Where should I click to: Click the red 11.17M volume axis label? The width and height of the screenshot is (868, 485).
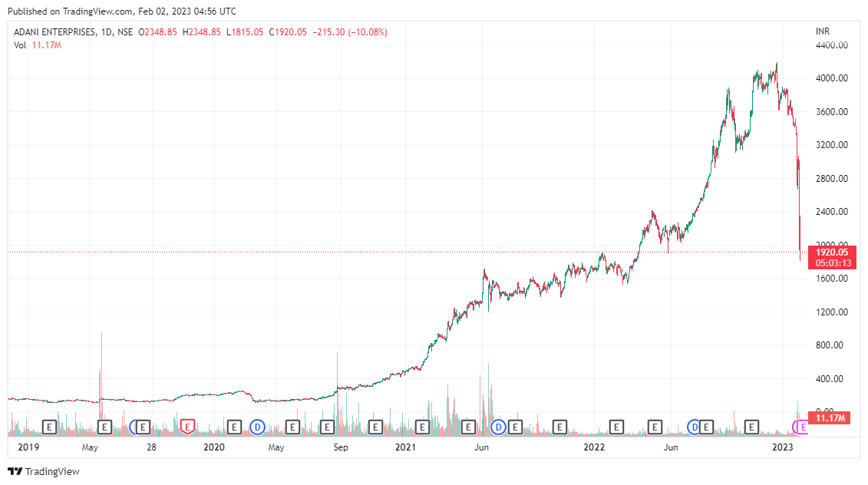point(830,418)
